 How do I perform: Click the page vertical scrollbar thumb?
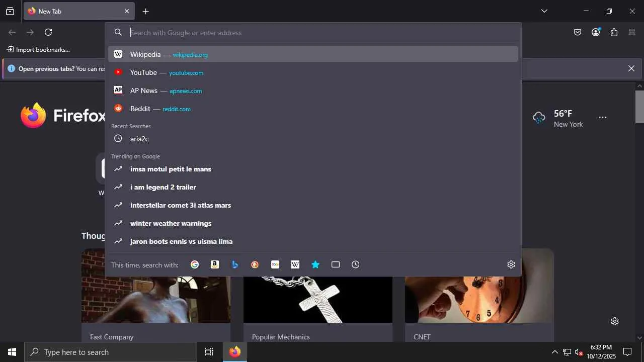pos(639,107)
